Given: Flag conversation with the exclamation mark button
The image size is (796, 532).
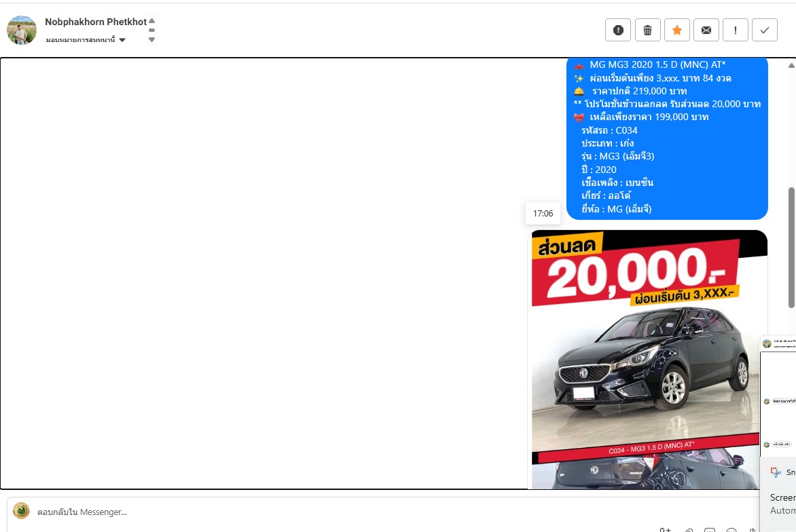Looking at the screenshot, I should [x=735, y=30].
